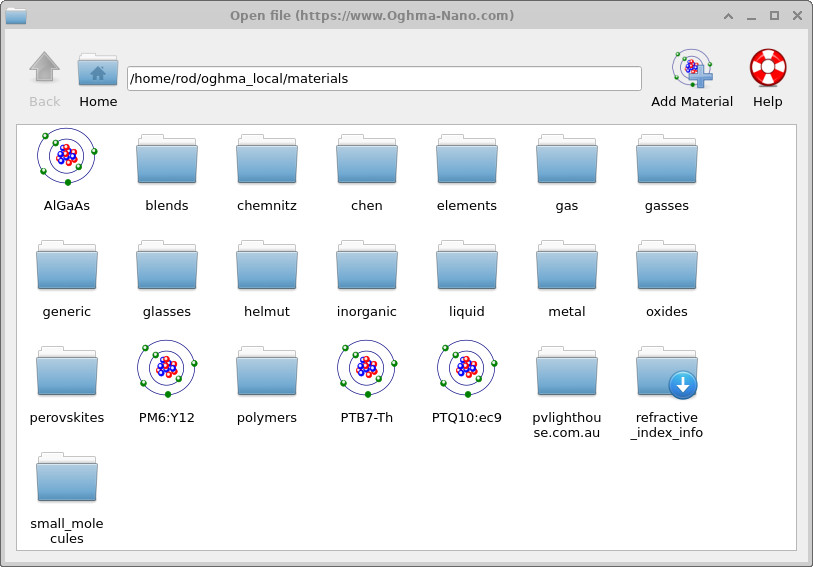Open the oxides folder
Image resolution: width=813 pixels, height=567 pixels.
[667, 266]
